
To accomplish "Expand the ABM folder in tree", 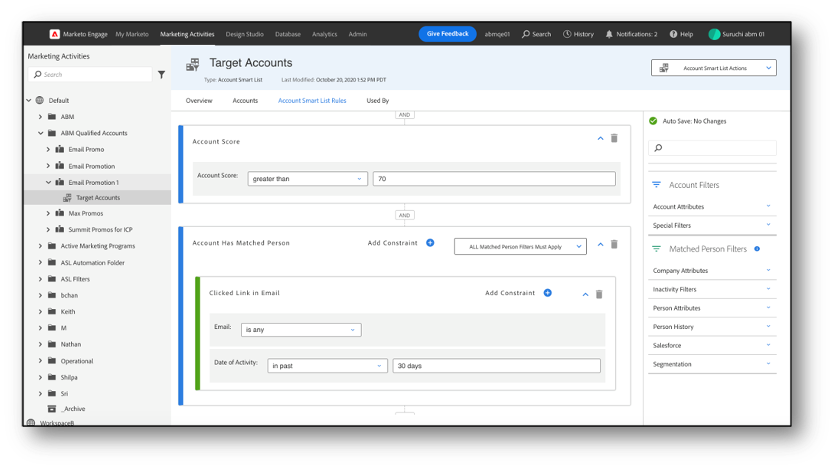I will pyautogui.click(x=40, y=116).
